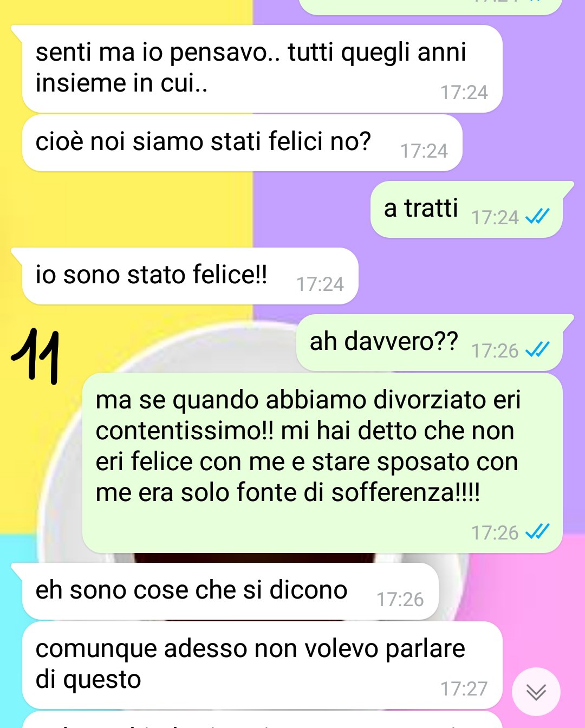The width and height of the screenshot is (585, 728).
Task: Tap 17:24 timestamp beside 'a tratti'
Action: 495,217
